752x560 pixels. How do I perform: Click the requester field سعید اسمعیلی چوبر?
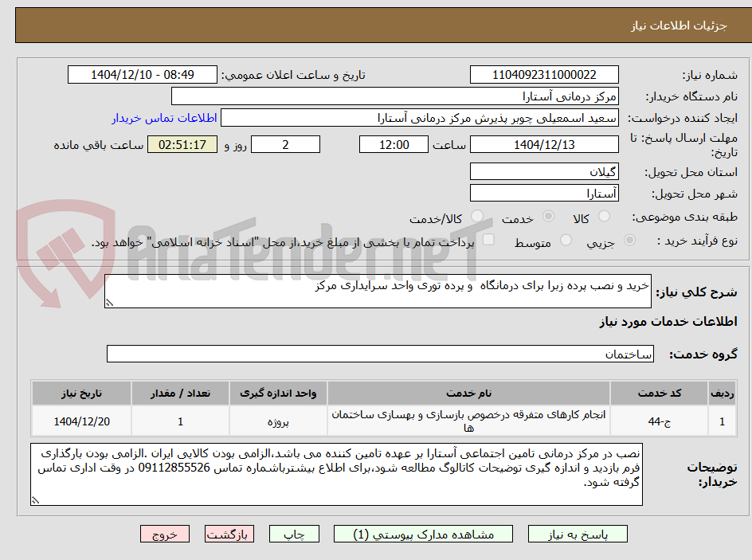click(420, 118)
